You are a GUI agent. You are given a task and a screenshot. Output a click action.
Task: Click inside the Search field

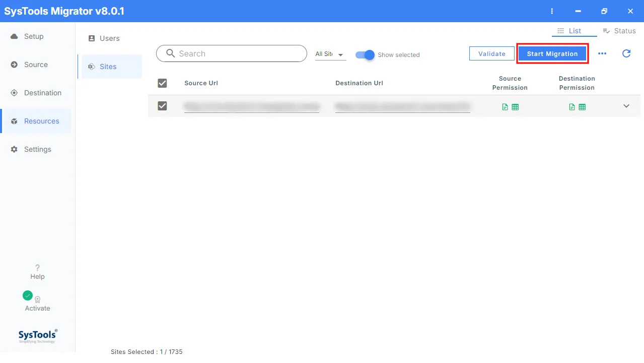click(231, 53)
